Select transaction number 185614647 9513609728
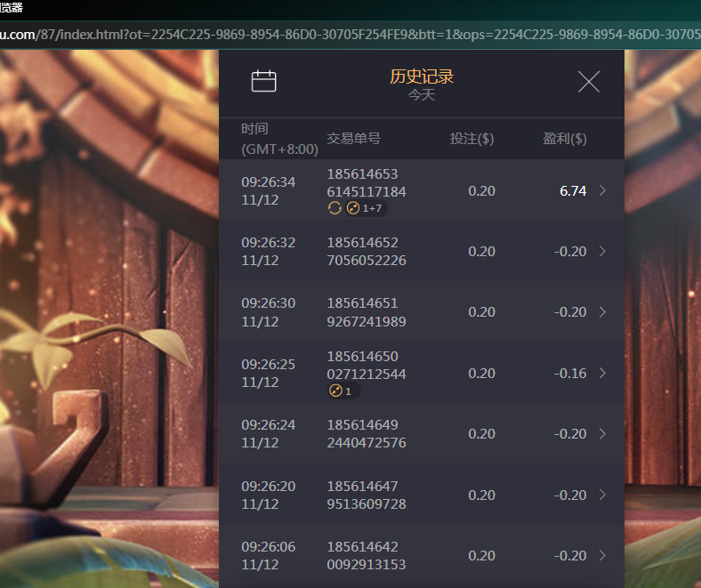Image resolution: width=701 pixels, height=588 pixels. click(367, 495)
